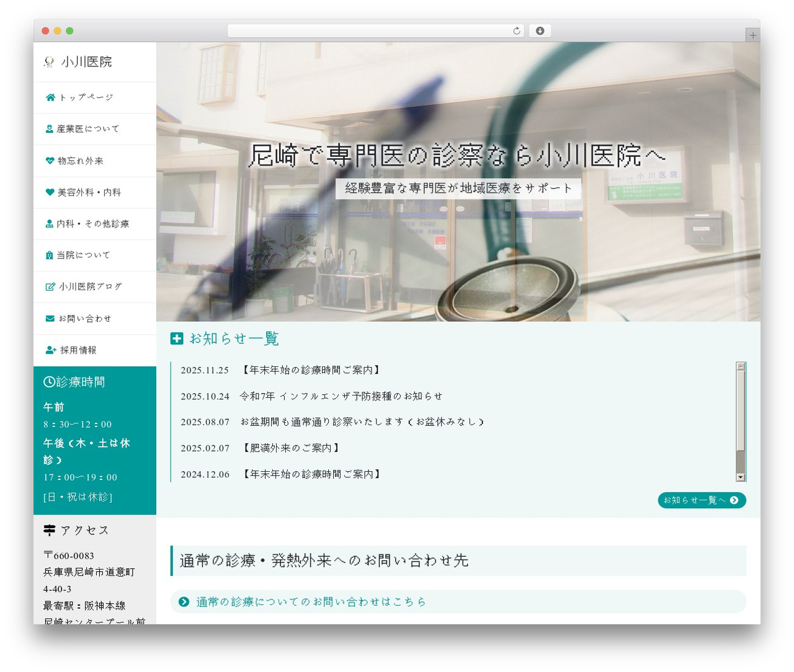Screen dimensions: 794x672
Task: Click the clock icon next to 診療時間
Action: coord(49,382)
